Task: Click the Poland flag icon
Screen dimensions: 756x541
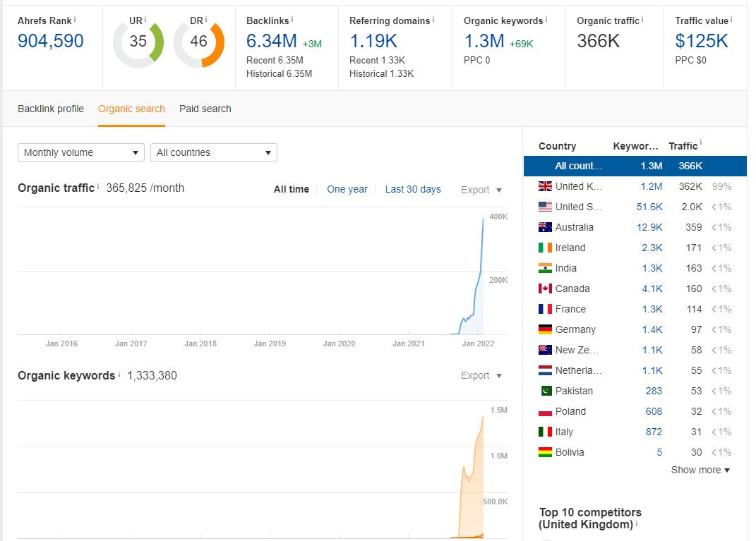Action: pos(545,411)
